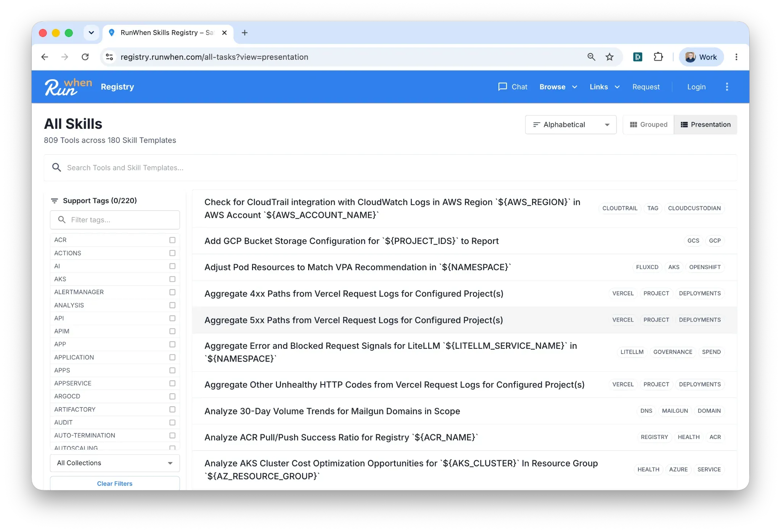
Task: Click the GOVERNANCE tag chip
Action: [672, 352]
